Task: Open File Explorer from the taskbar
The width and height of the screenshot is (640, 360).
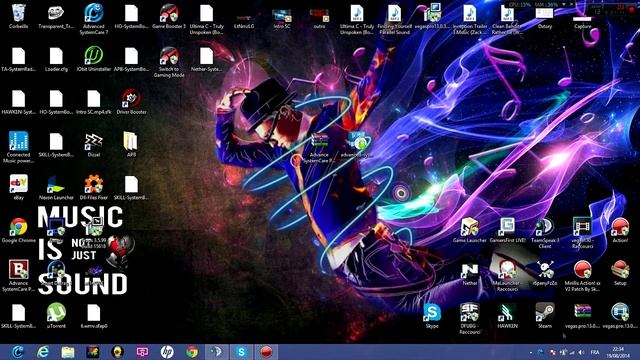Action: 68,352
